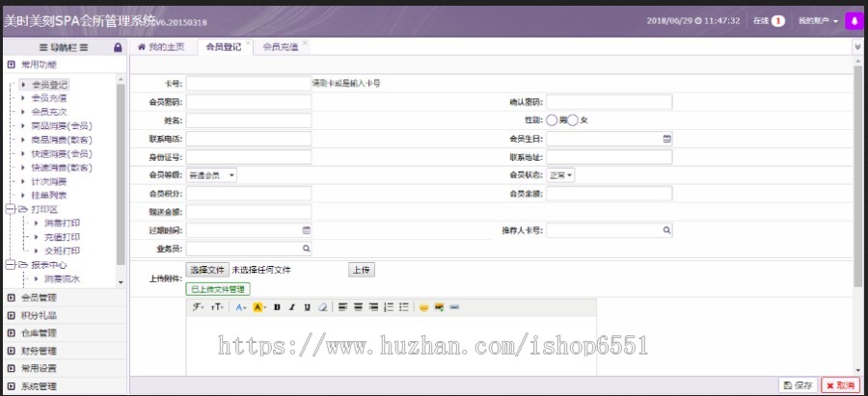Switch to the 我的主页 tab

[162, 47]
